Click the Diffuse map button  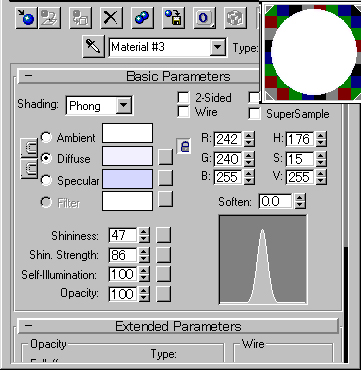[165, 157]
